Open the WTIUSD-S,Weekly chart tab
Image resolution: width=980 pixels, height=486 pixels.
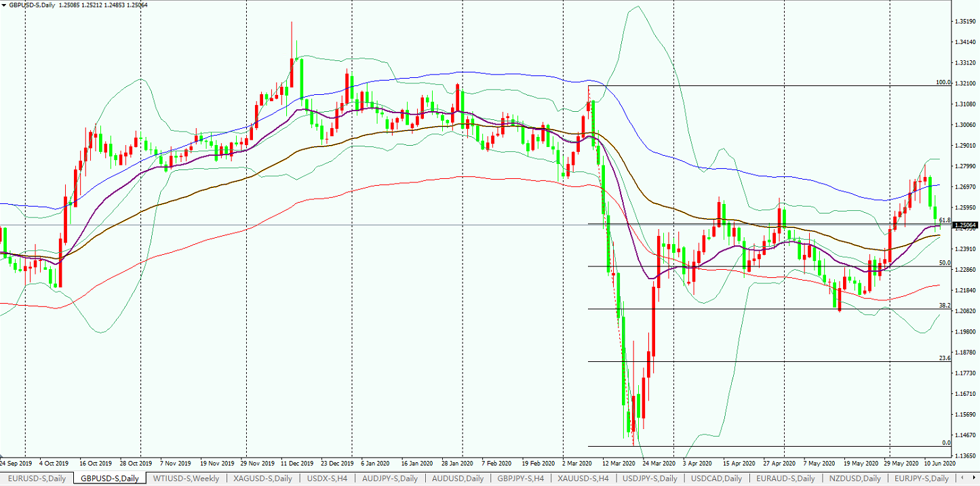186,479
